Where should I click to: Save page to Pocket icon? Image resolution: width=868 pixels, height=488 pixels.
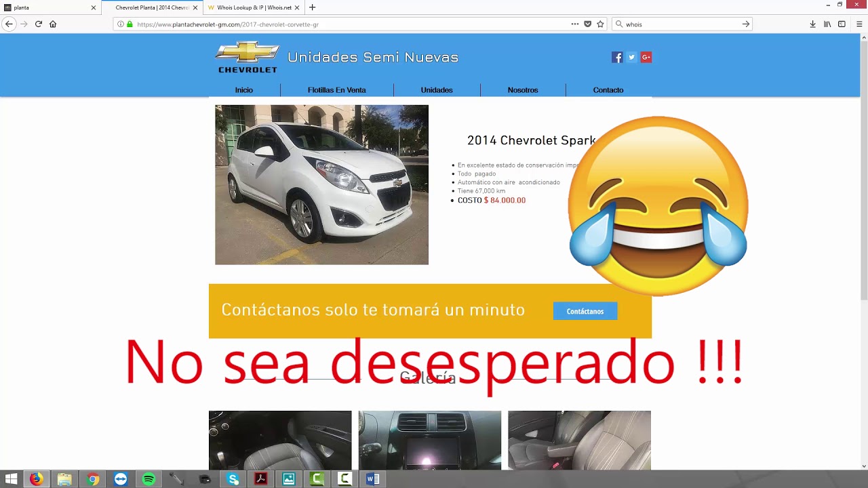[x=588, y=24]
